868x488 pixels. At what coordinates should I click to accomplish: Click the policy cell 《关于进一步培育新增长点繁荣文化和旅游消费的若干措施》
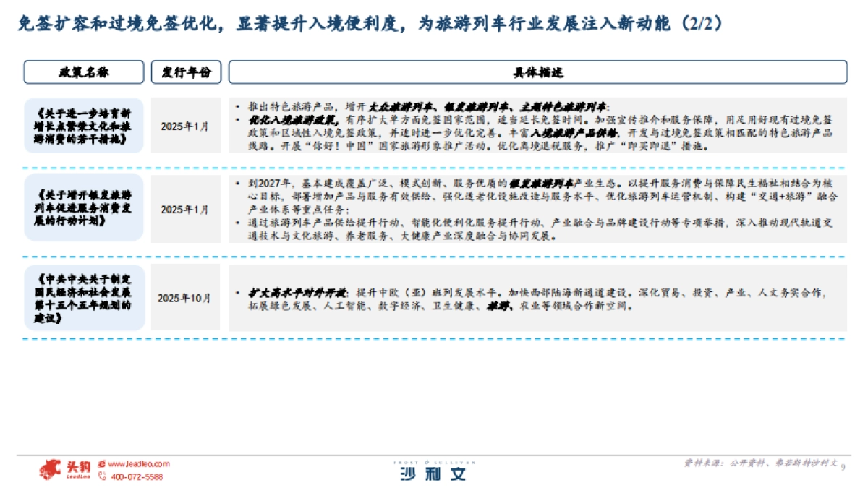point(85,124)
